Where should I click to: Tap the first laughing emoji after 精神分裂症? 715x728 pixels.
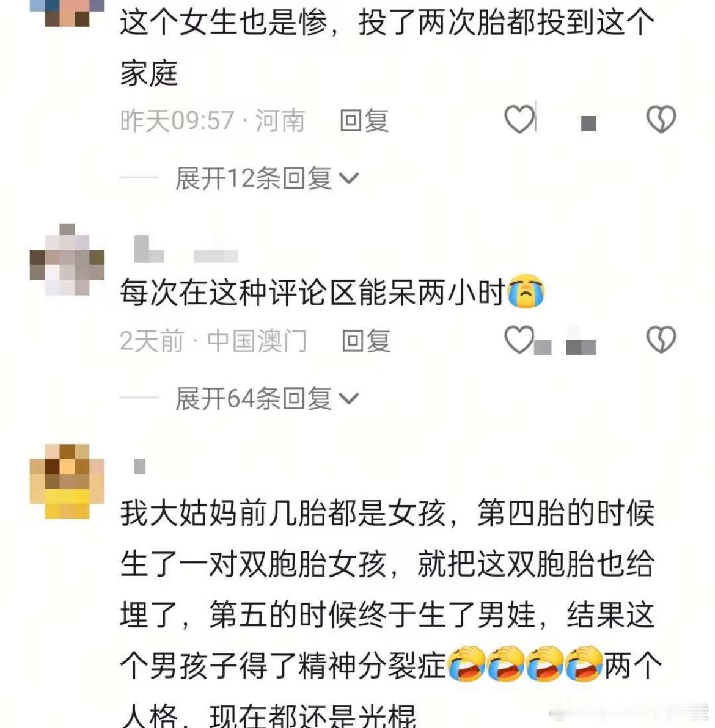[x=466, y=664]
